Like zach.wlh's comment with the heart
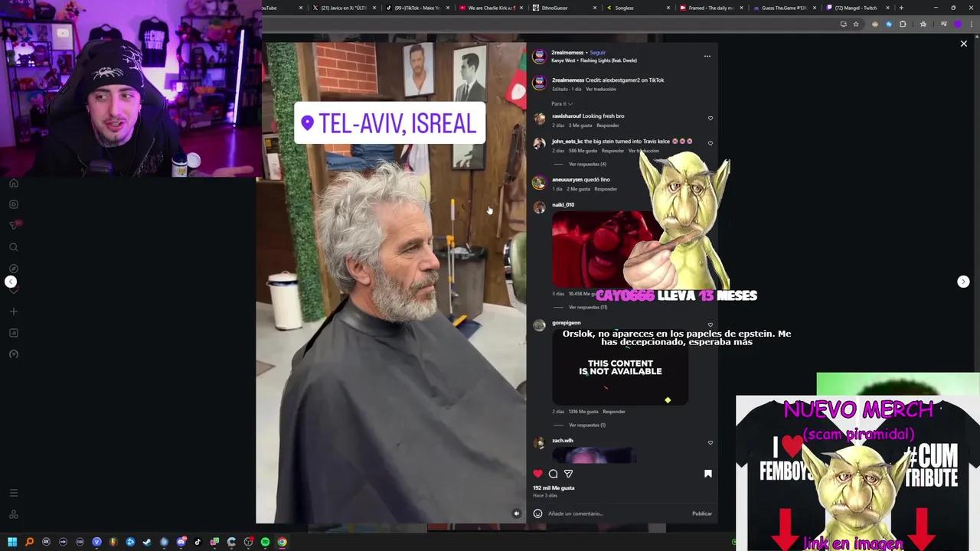Screen dimensions: 980x551 coord(710,442)
